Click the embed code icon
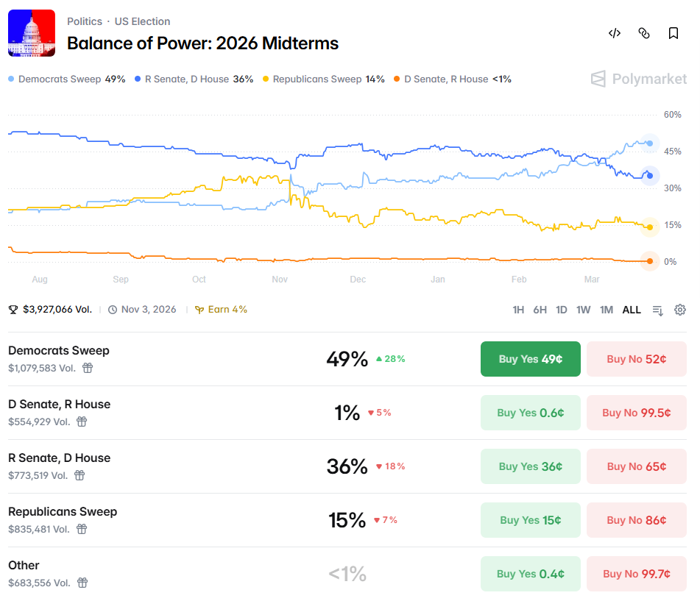The height and width of the screenshot is (601, 700). (615, 33)
